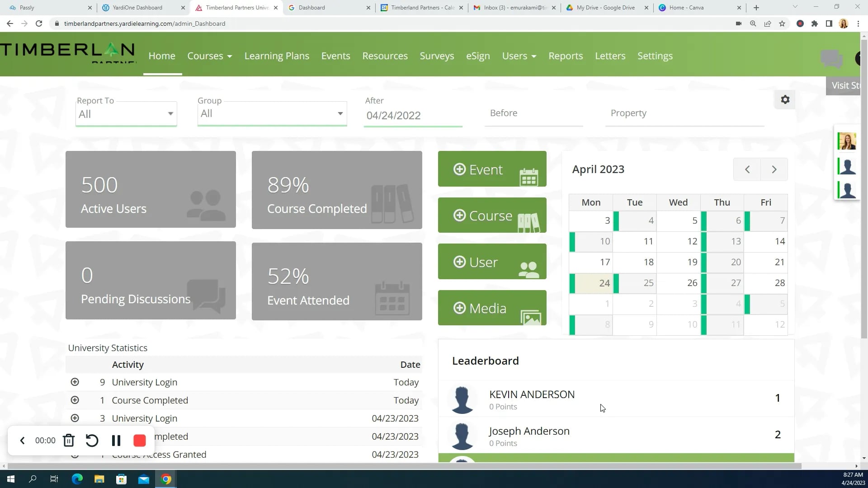The image size is (868, 488).
Task: Switch to the Reports navigation item
Action: click(566, 56)
